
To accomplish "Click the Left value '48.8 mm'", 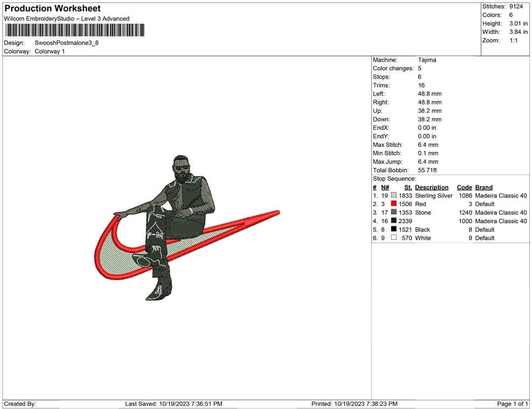I will pyautogui.click(x=430, y=94).
